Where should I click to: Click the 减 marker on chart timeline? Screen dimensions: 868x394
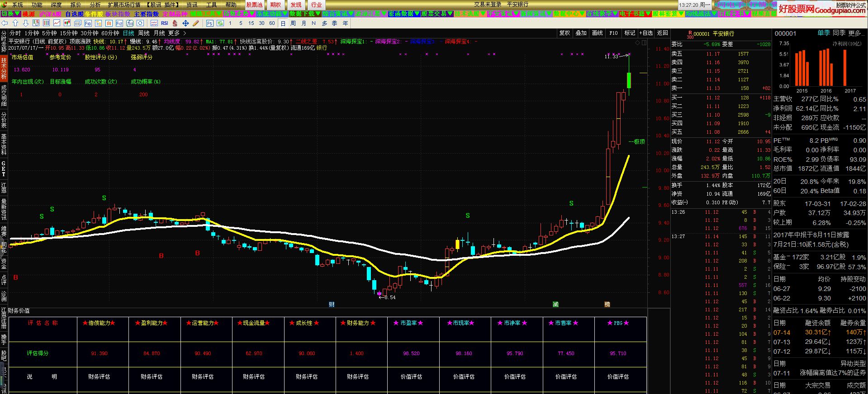click(x=555, y=305)
